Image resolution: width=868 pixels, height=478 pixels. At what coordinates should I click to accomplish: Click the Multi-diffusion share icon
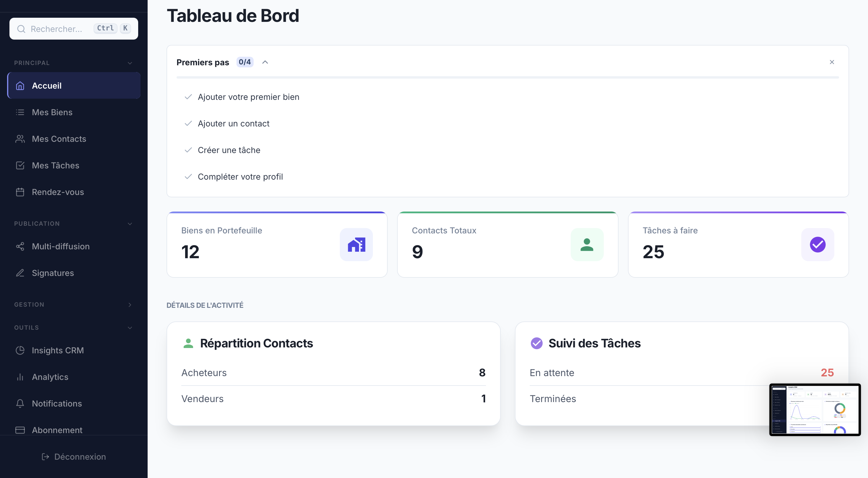[20, 246]
